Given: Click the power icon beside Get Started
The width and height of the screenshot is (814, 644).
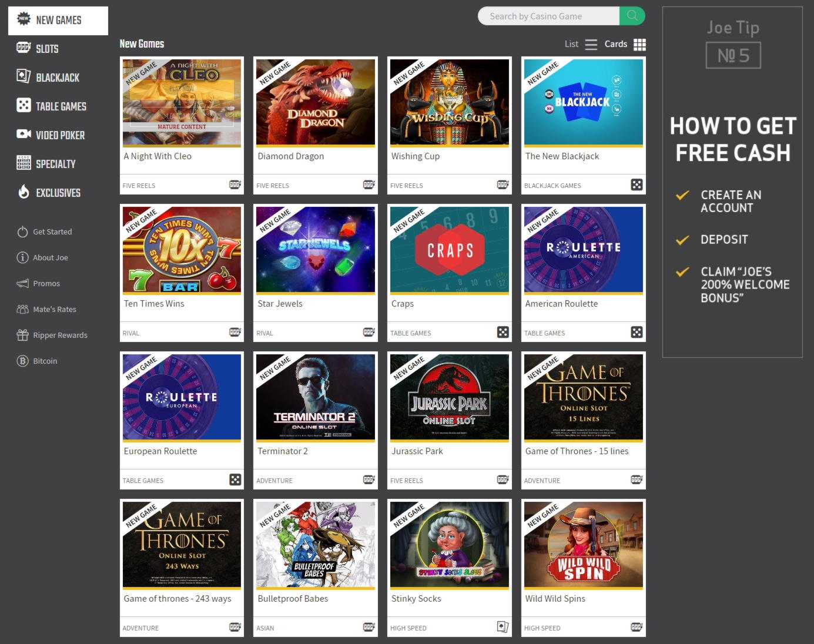Looking at the screenshot, I should 22,232.
